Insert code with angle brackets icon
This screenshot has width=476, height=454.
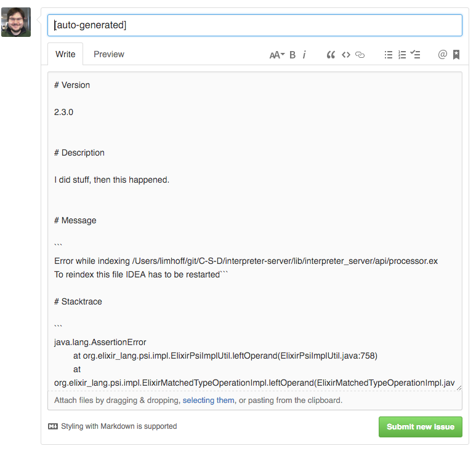click(346, 55)
